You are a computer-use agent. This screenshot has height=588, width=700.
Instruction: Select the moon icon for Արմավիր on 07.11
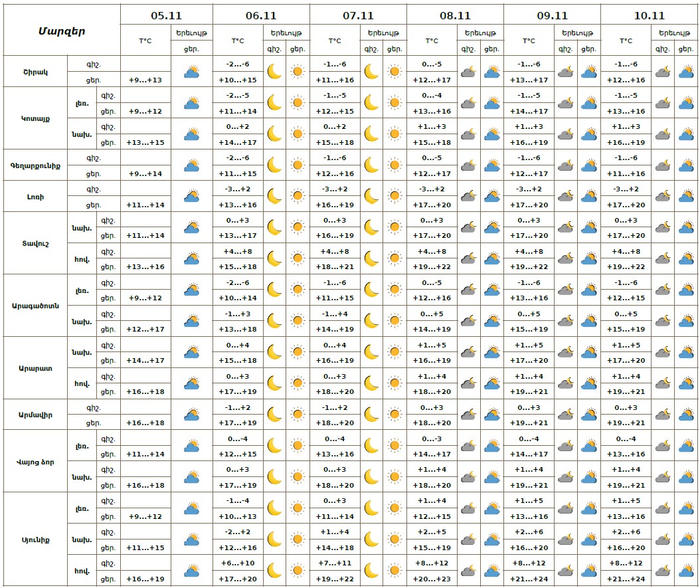pyautogui.click(x=371, y=415)
